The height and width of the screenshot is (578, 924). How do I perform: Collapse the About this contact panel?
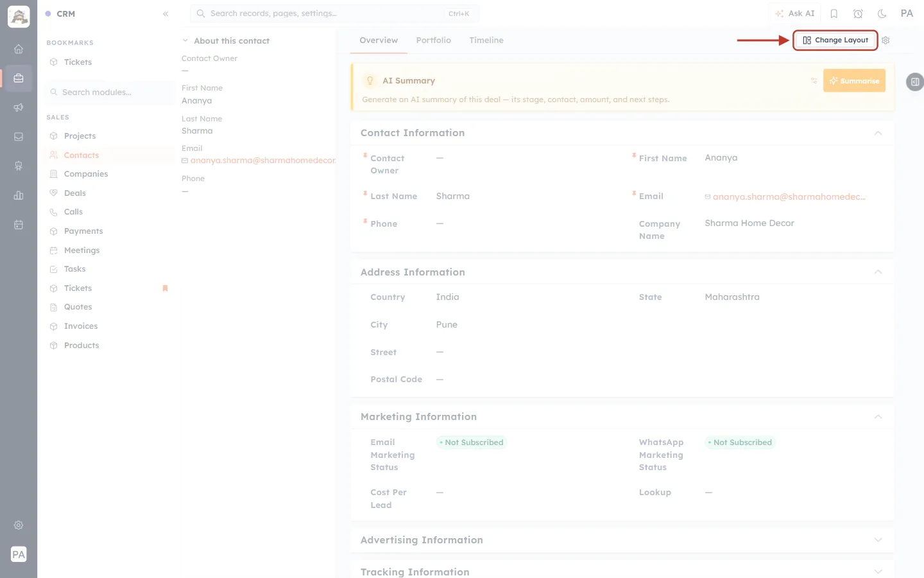185,40
